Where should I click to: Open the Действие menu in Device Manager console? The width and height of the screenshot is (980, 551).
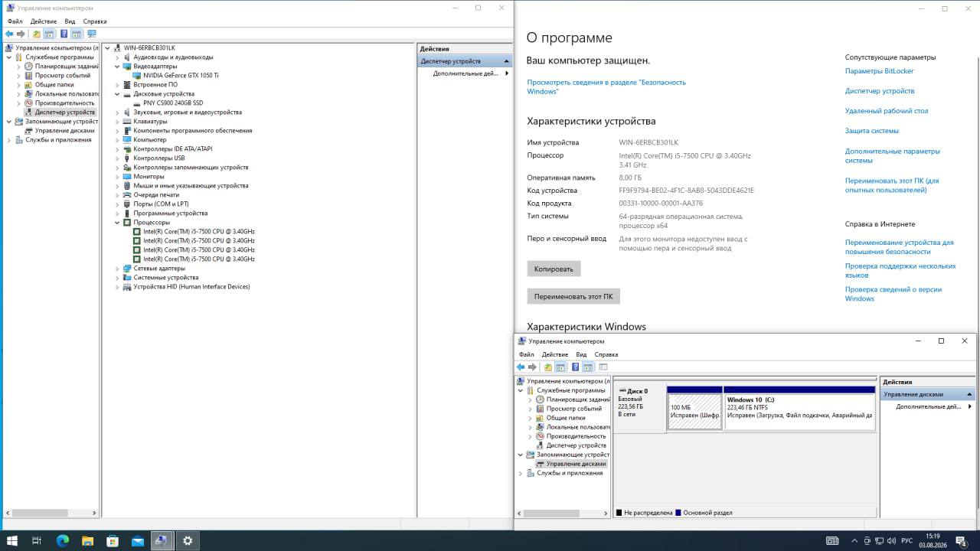(44, 21)
